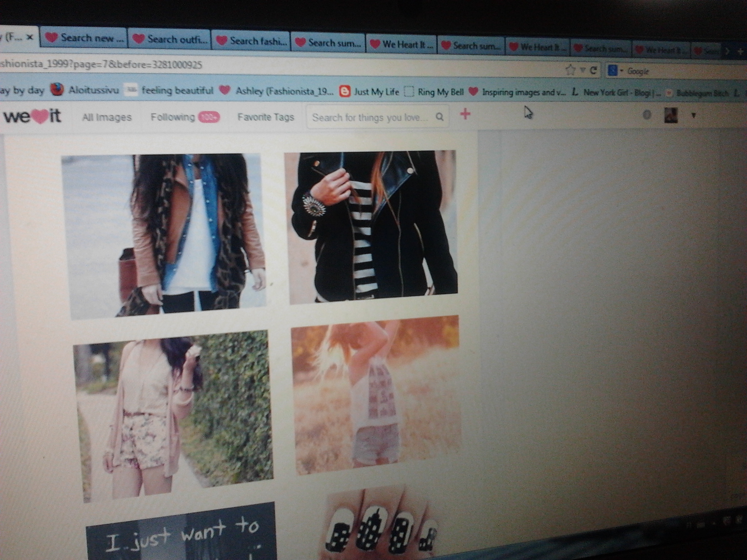Click the address bar URL
The width and height of the screenshot is (747, 560).
[101, 65]
